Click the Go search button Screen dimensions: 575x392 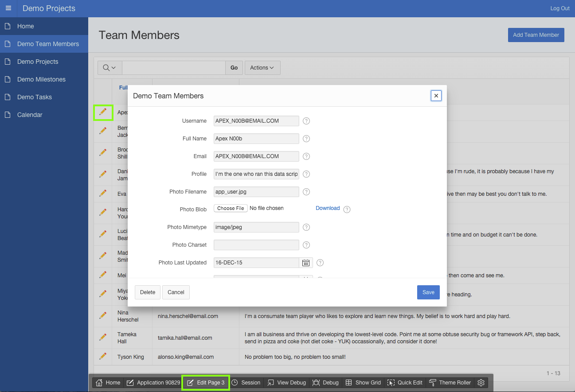(234, 68)
